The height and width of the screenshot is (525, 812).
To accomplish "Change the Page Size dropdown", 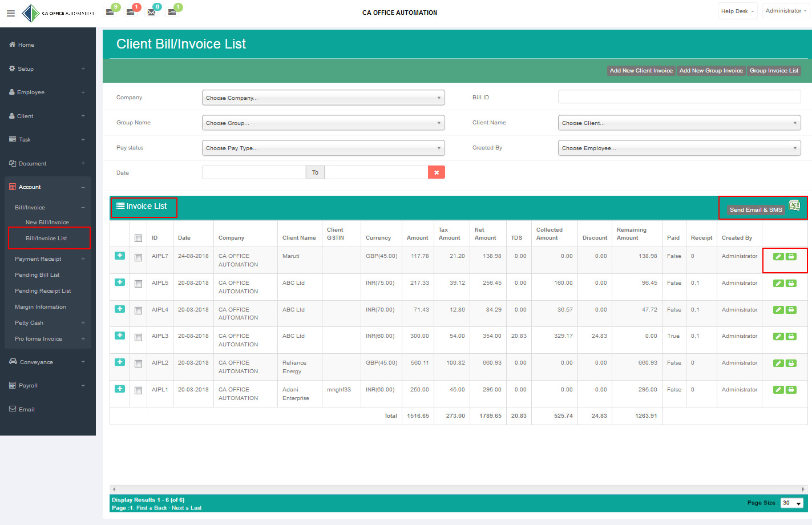I will pyautogui.click(x=792, y=503).
